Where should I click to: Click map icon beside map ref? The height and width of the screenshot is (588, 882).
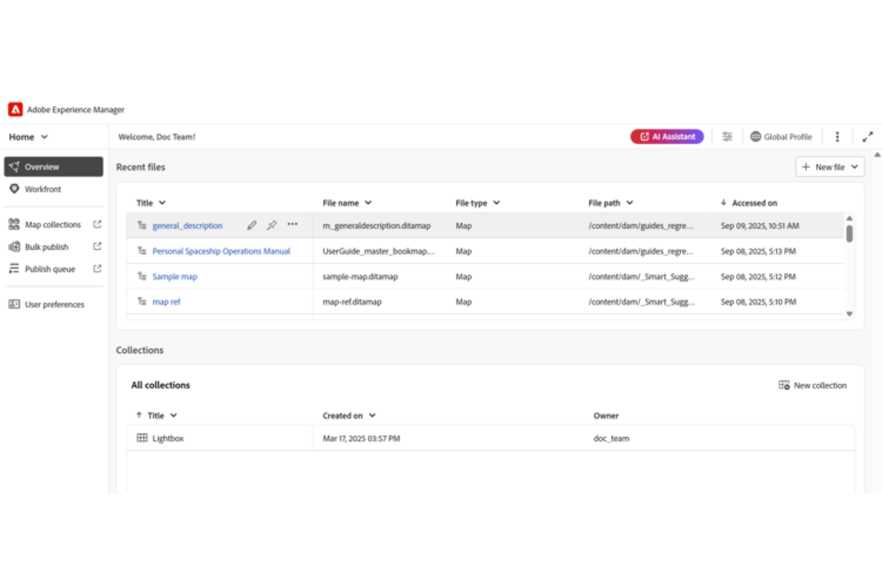pyautogui.click(x=142, y=301)
